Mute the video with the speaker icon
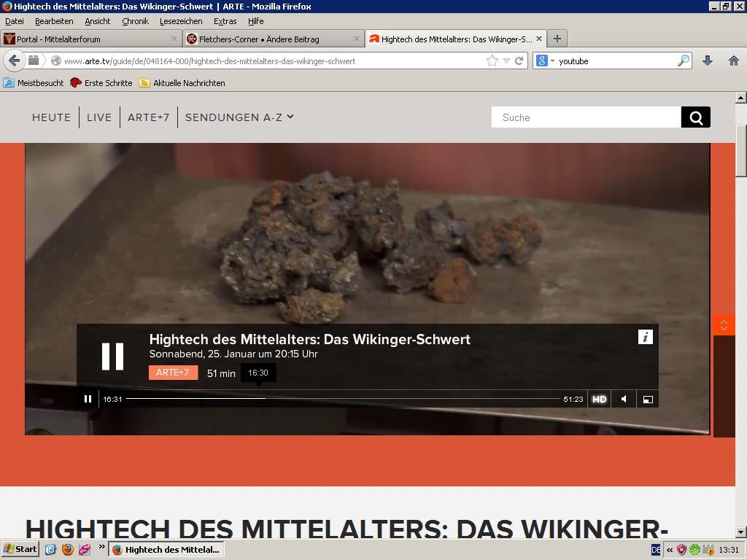This screenshot has width=747, height=560. pos(624,399)
